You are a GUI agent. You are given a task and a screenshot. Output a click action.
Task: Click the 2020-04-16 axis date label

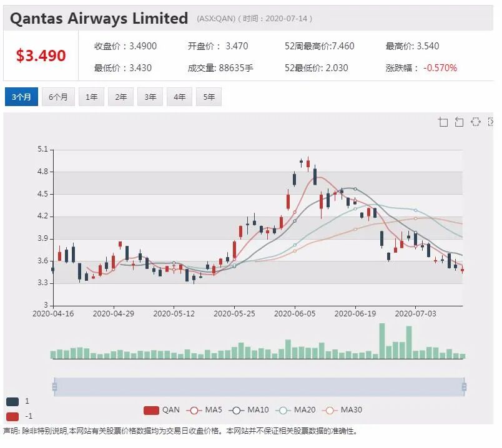(53, 314)
